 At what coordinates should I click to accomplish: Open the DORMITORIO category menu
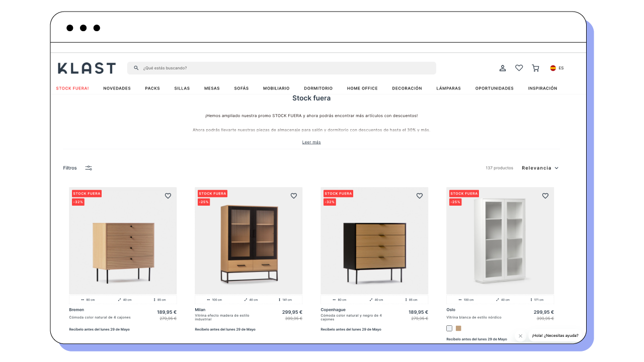[x=318, y=88]
